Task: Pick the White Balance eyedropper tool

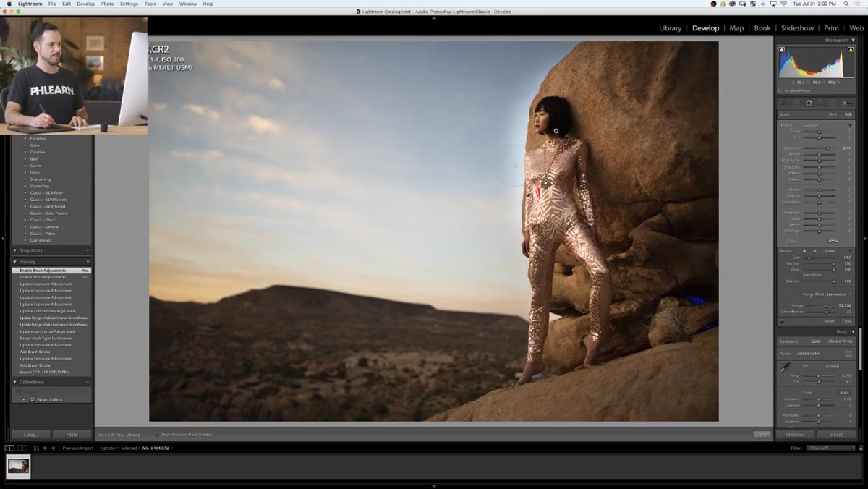Action: (x=786, y=367)
